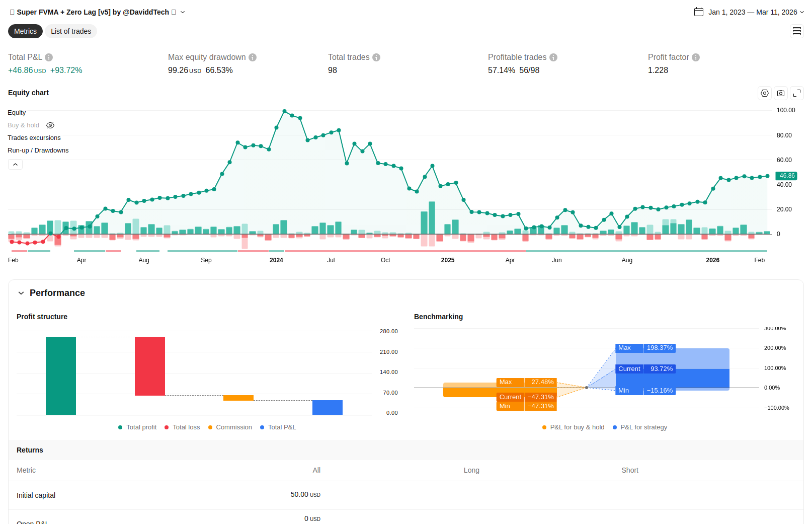Viewport: 812px width, 524px height.
Task: Open strategy name dropdown chevron
Action: (183, 12)
